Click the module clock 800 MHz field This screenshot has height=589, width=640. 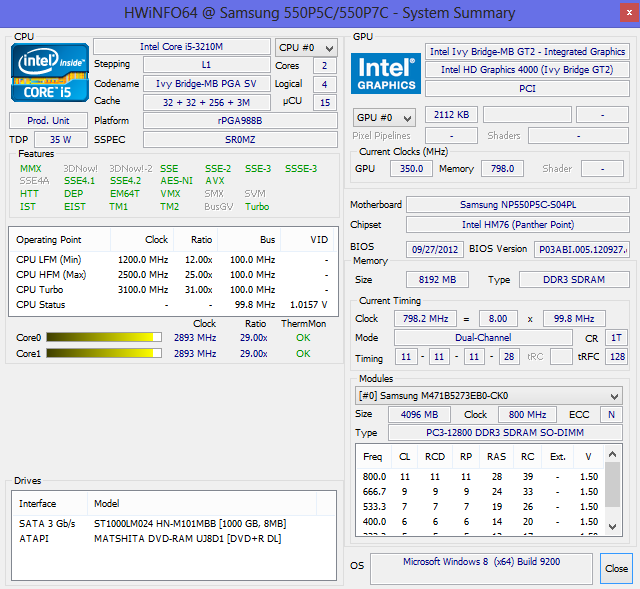(x=527, y=415)
